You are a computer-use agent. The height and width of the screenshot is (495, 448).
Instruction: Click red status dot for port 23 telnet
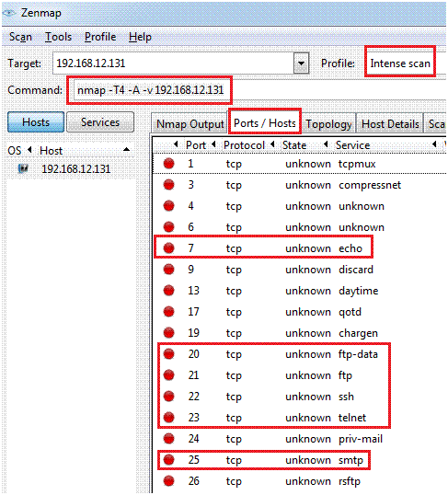169,418
